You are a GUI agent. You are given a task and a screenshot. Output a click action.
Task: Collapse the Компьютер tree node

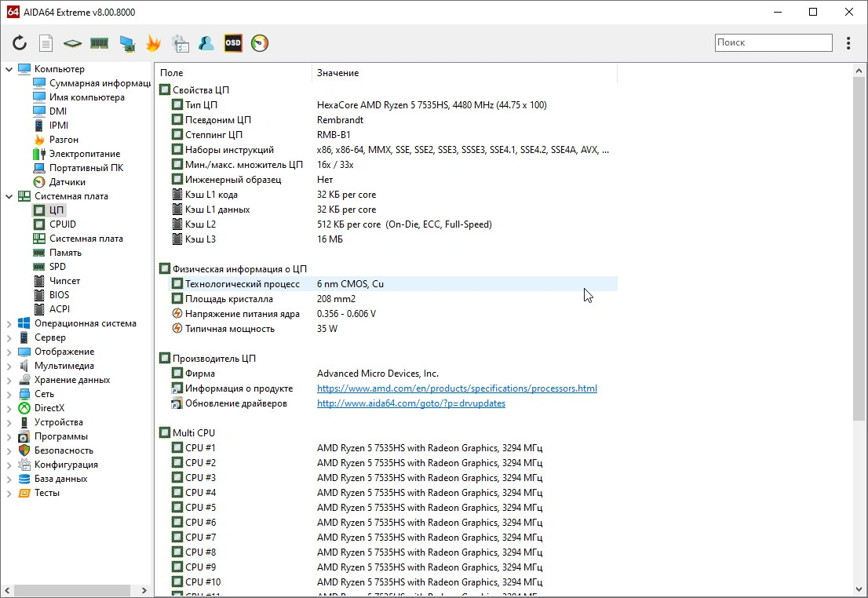tap(9, 69)
